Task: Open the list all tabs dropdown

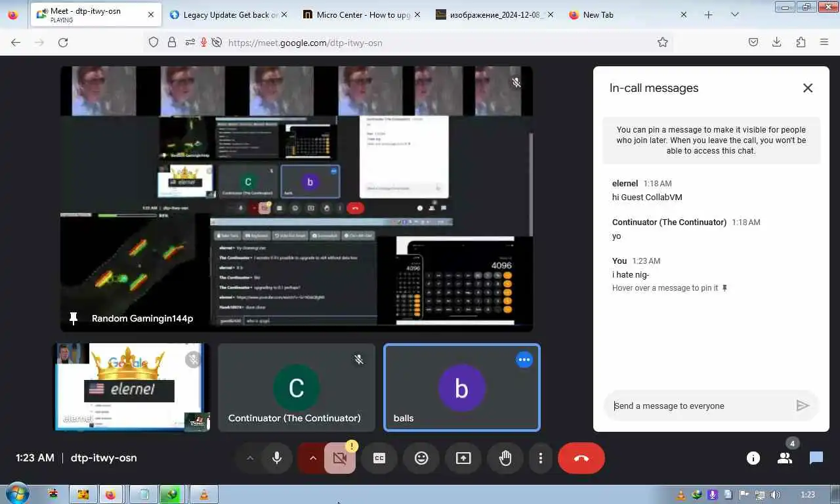Action: (x=734, y=14)
